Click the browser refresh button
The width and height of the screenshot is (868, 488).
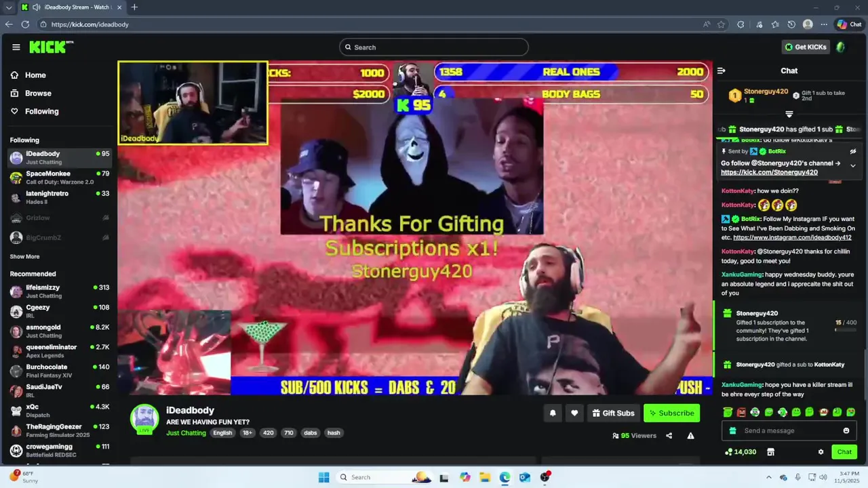coord(25,24)
